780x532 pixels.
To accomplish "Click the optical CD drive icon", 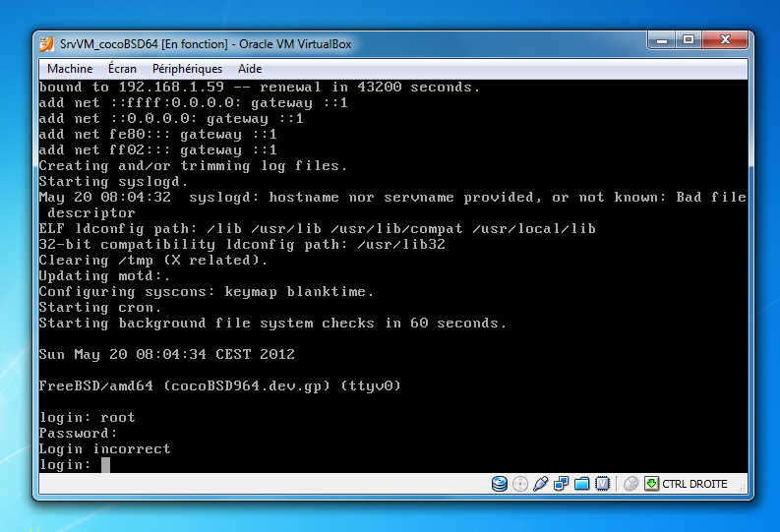I will pos(520,484).
